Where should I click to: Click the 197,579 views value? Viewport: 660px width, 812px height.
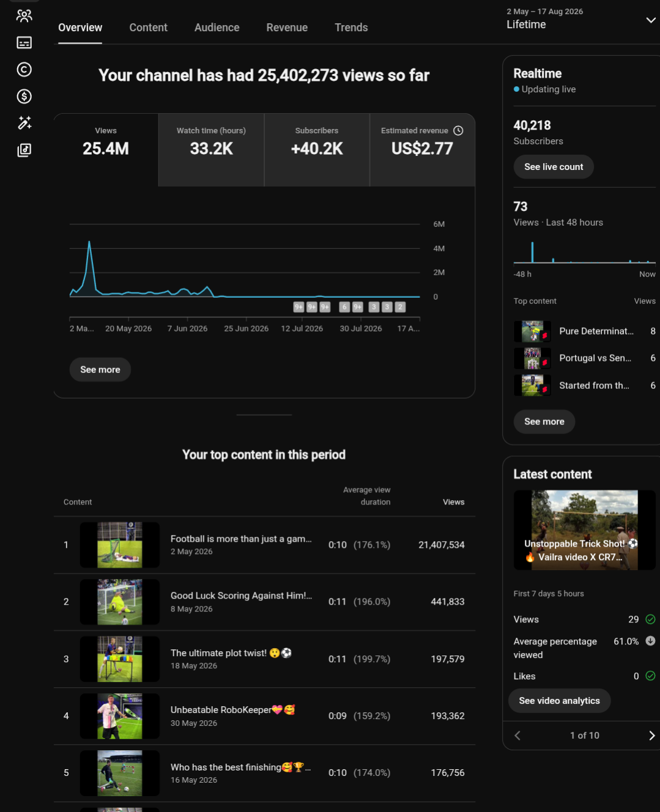[448, 659]
